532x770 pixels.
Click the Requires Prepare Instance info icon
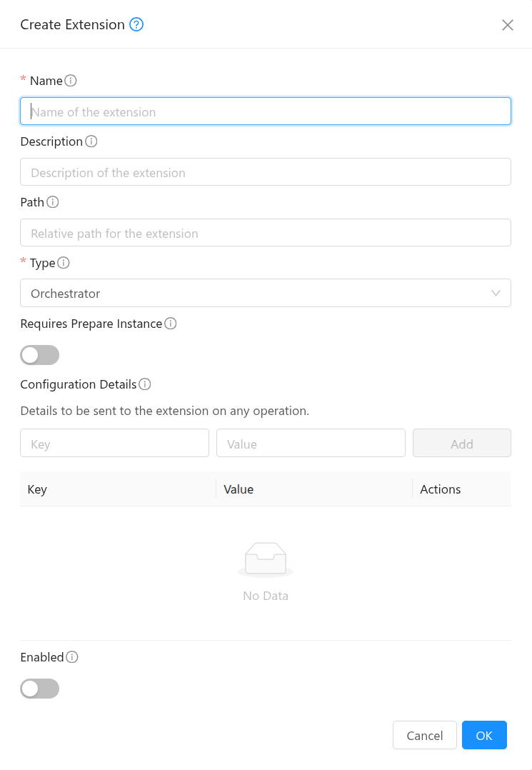point(171,324)
